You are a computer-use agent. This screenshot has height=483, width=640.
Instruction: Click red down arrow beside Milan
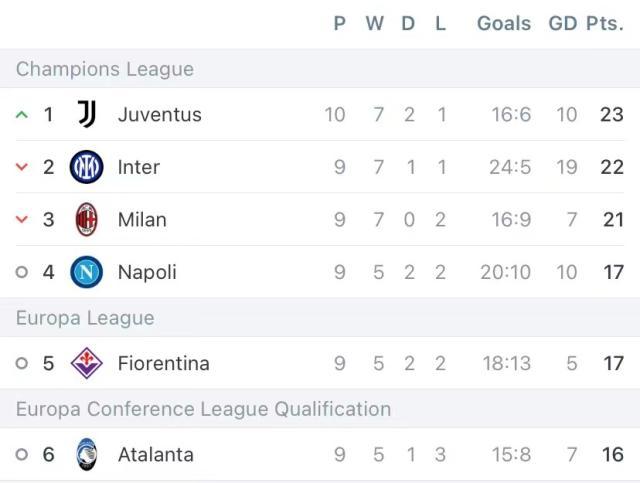pyautogui.click(x=22, y=219)
